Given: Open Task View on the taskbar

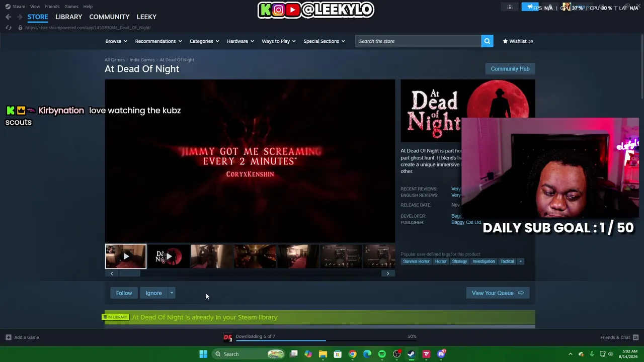Looking at the screenshot, I should click(x=294, y=354).
